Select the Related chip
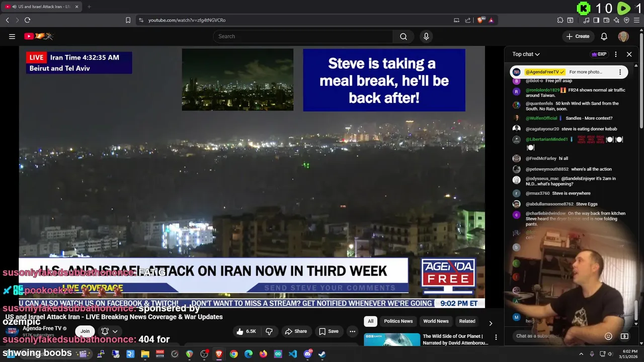The width and height of the screenshot is (644, 362). coord(467,321)
